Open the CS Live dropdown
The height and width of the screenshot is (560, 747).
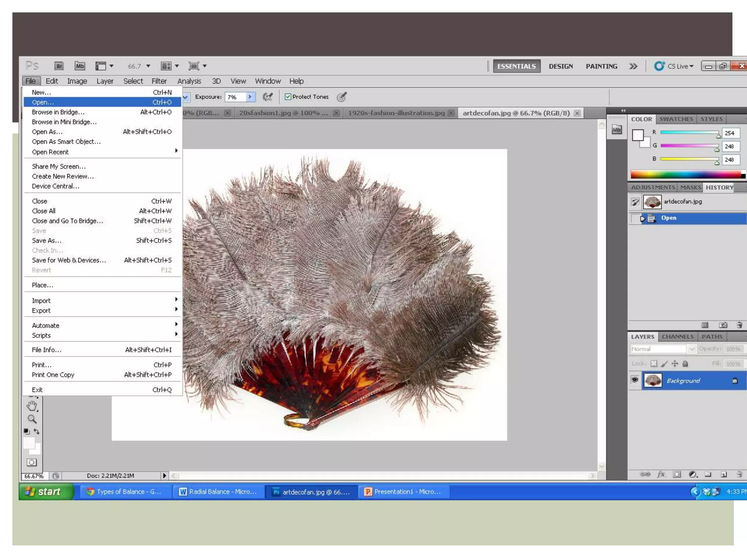coord(679,66)
